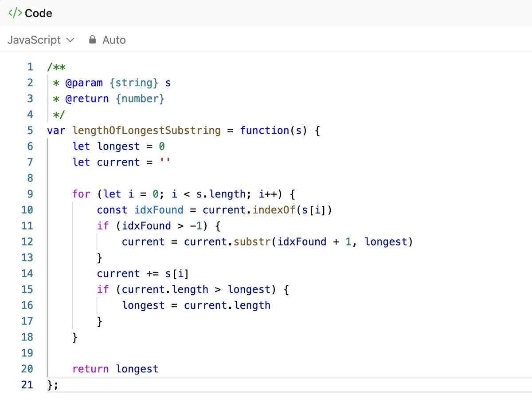
Task: Select the Code tab heading
Action: 39,13
